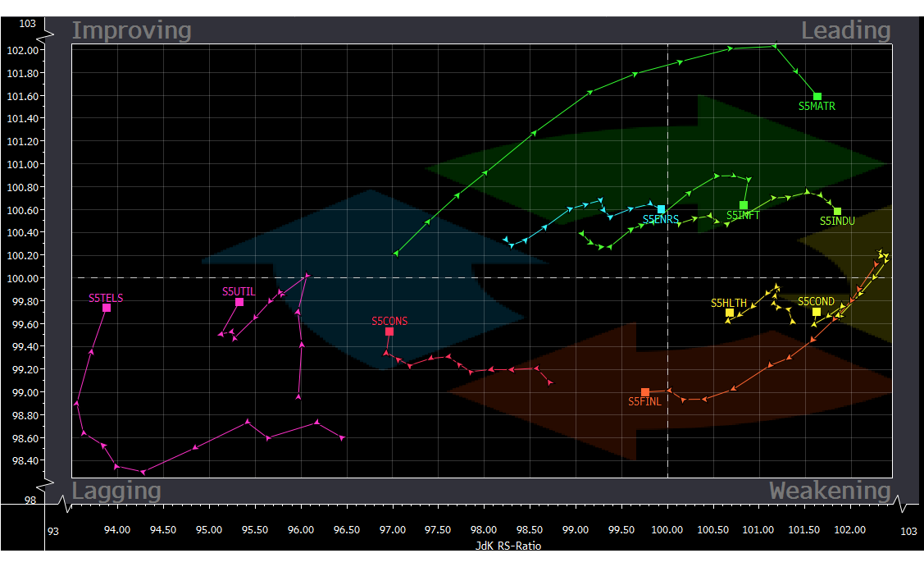Click the S5ENRS label text
The width and height of the screenshot is (924, 567).
coord(661,219)
